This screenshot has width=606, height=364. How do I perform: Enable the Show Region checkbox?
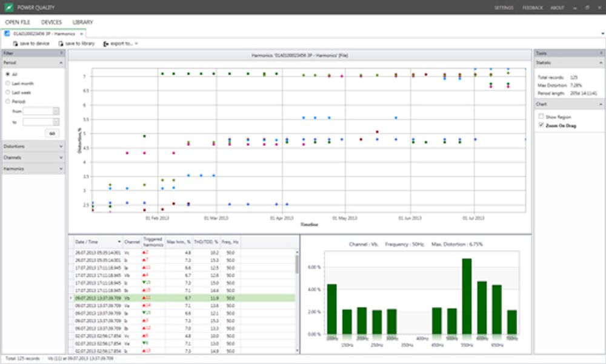(x=541, y=116)
